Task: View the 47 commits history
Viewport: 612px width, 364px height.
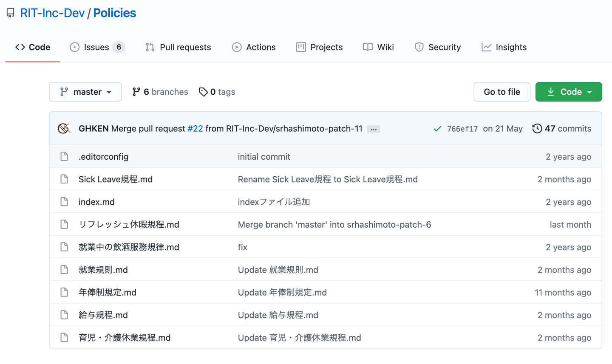Action: (x=568, y=128)
